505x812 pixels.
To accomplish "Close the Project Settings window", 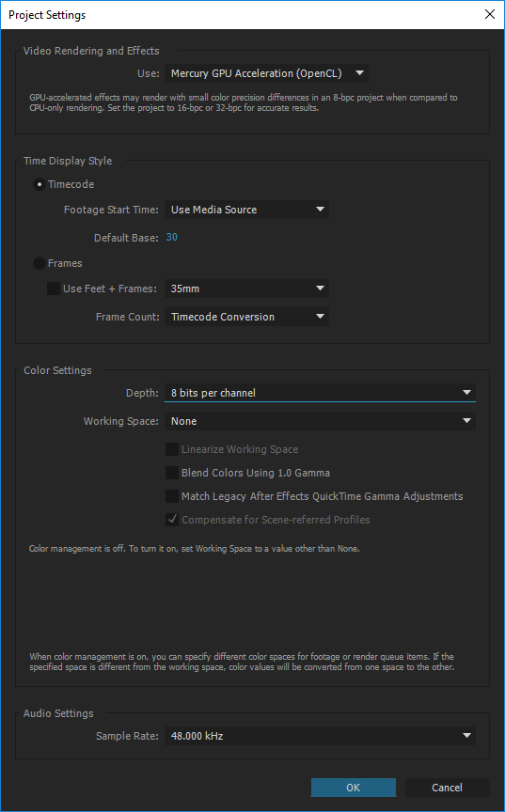I will coord(489,14).
